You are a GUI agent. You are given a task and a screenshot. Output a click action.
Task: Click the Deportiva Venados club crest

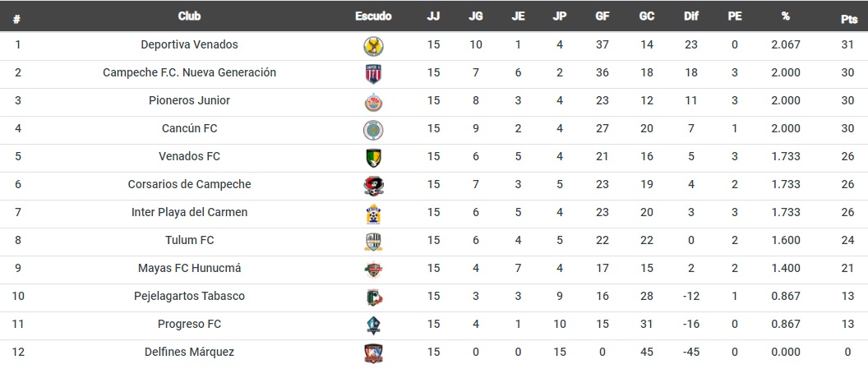click(x=374, y=47)
